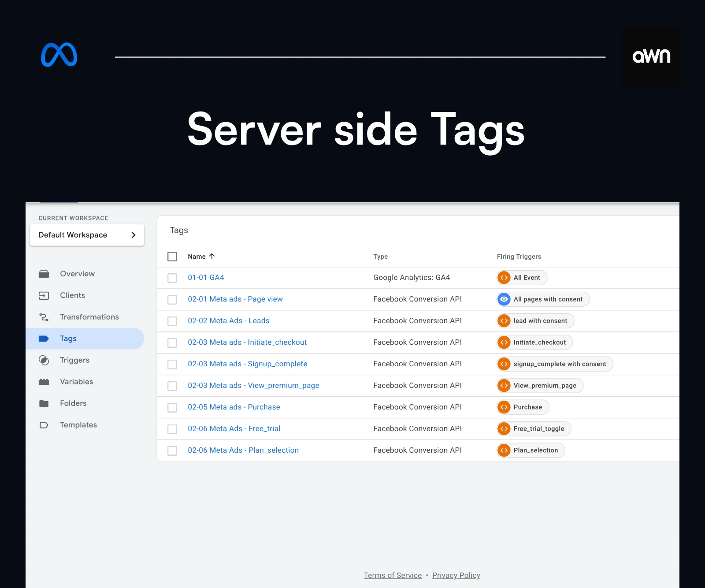Click the Folders icon in sidebar
The height and width of the screenshot is (588, 705).
pos(44,403)
